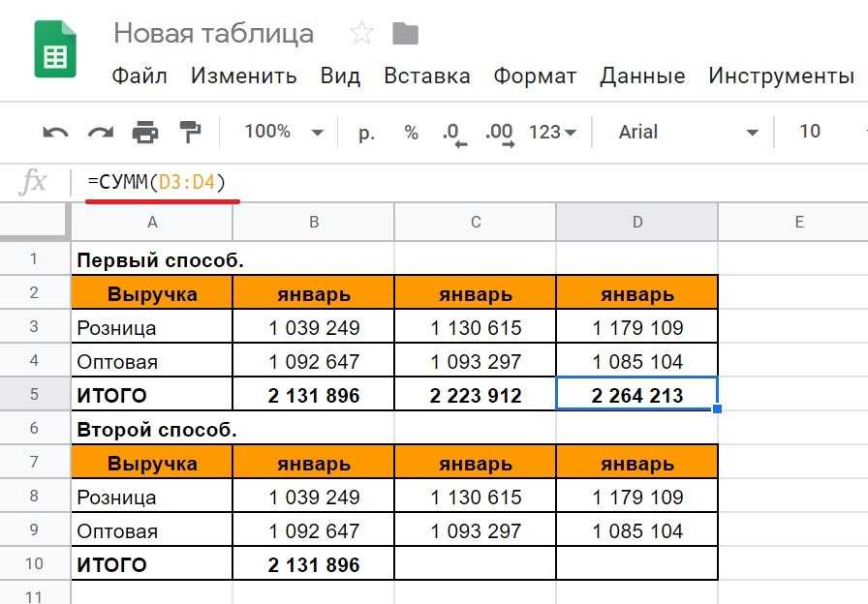Open the 100% zoom dropdown
868x604 pixels.
[283, 133]
